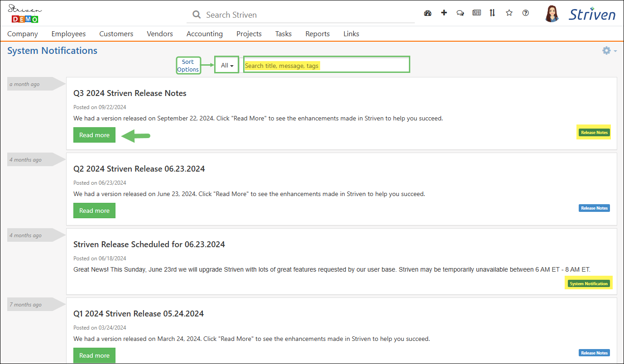624x364 pixels.
Task: Open the Reports menu
Action: 317,34
